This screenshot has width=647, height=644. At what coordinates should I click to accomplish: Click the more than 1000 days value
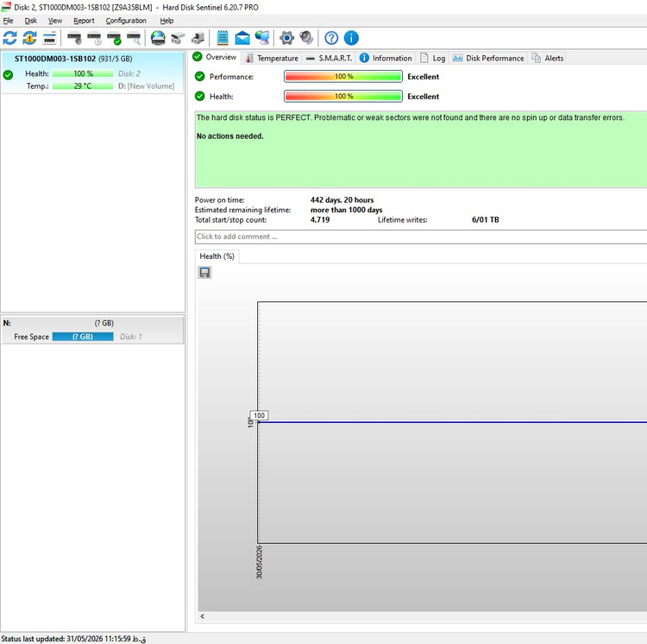[346, 210]
